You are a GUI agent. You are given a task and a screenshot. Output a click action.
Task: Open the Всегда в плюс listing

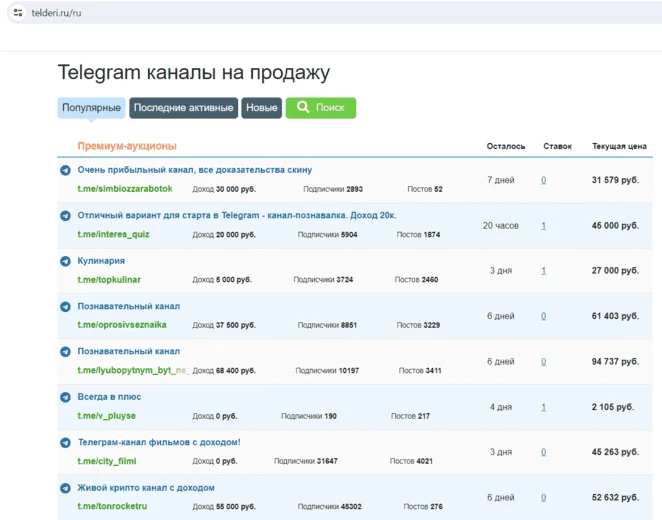pyautogui.click(x=109, y=397)
